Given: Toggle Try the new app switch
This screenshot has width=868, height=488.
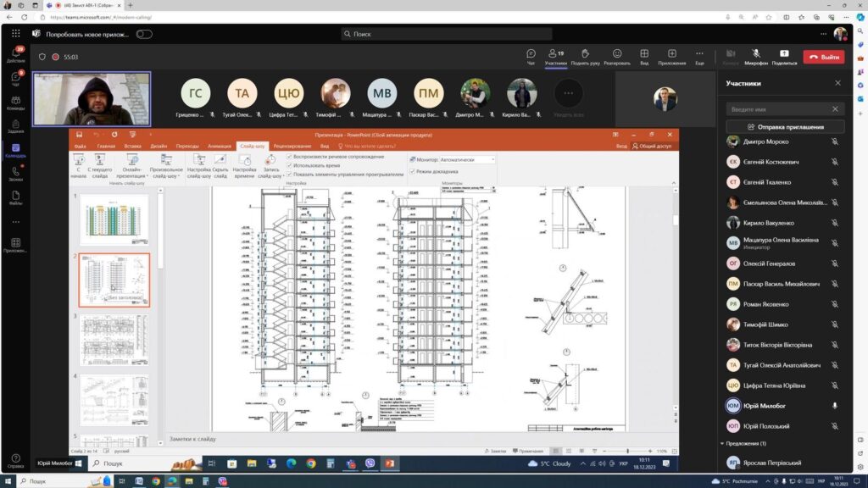Looking at the screenshot, I should coord(144,34).
